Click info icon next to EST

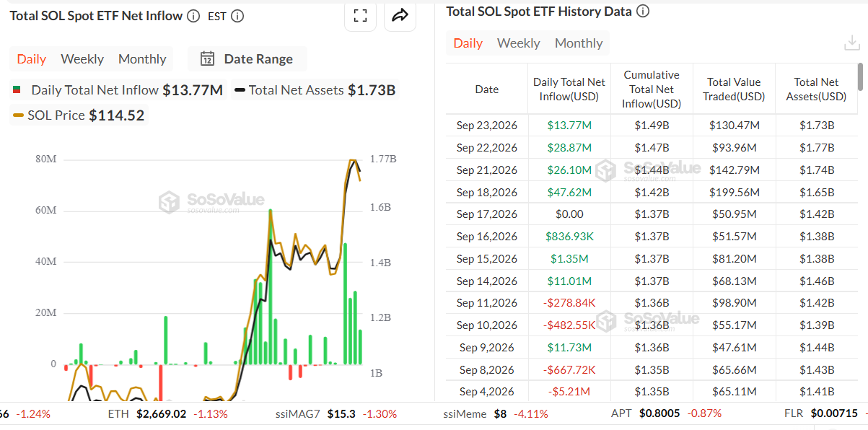click(x=237, y=16)
